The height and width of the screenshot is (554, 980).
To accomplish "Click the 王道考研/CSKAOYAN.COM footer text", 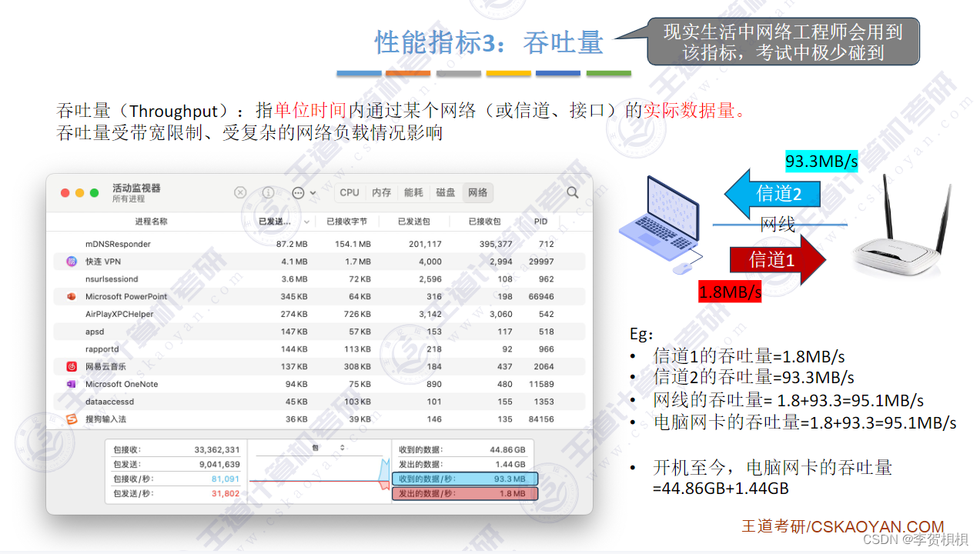I will tap(842, 526).
